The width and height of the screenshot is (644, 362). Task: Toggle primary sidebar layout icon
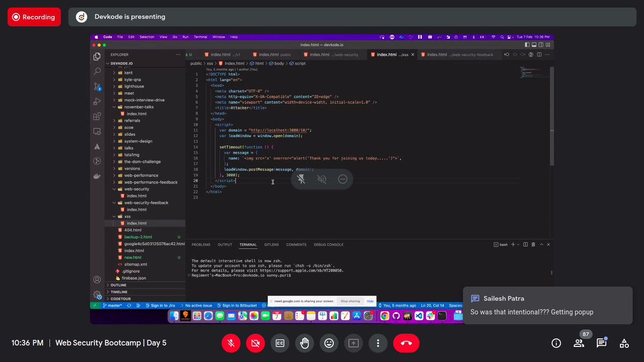click(x=528, y=45)
